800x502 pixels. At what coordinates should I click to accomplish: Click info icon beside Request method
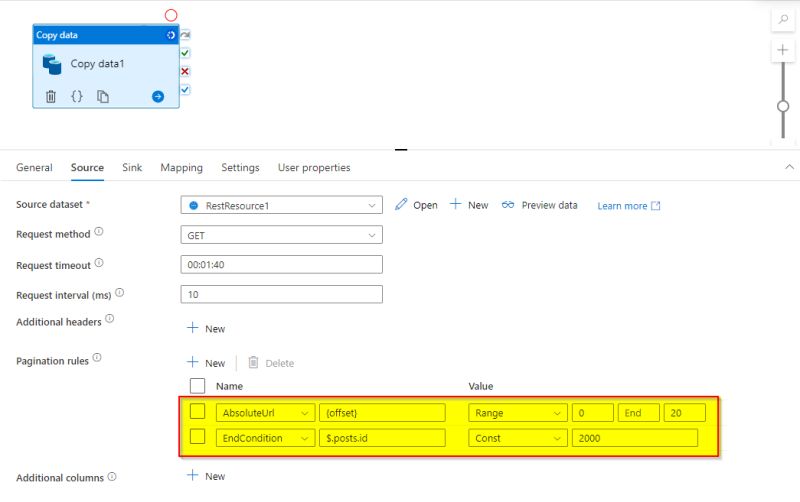click(99, 232)
